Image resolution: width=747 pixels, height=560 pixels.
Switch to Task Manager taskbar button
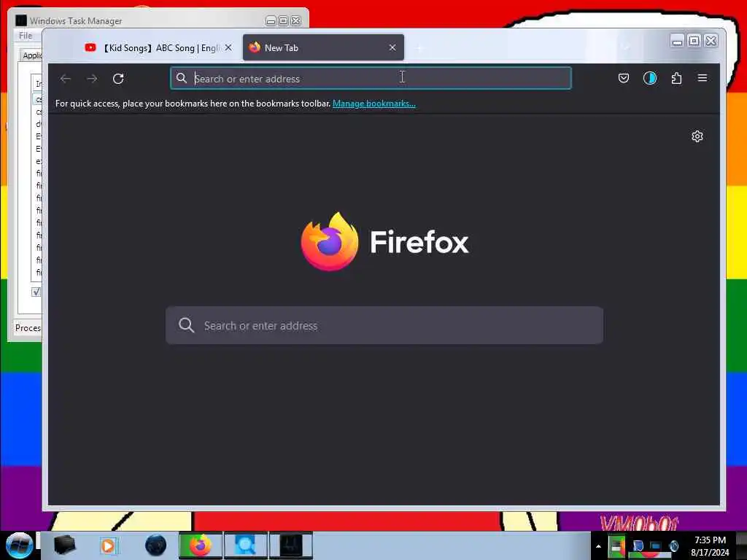[290, 545]
